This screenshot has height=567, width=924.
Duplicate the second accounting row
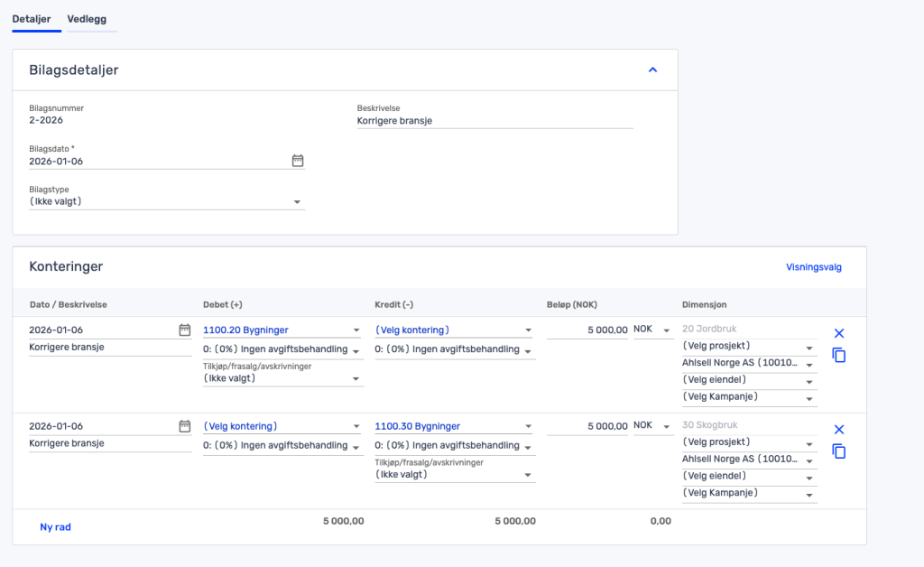coord(839,451)
